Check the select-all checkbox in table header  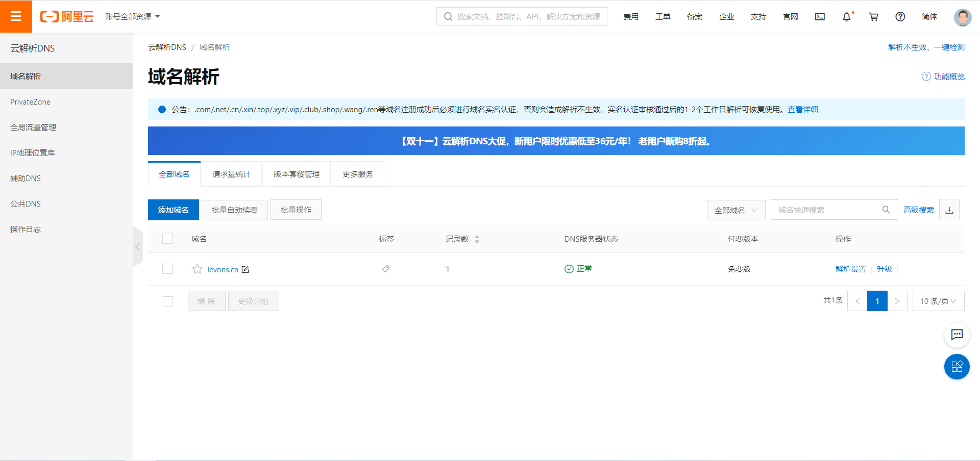click(167, 239)
